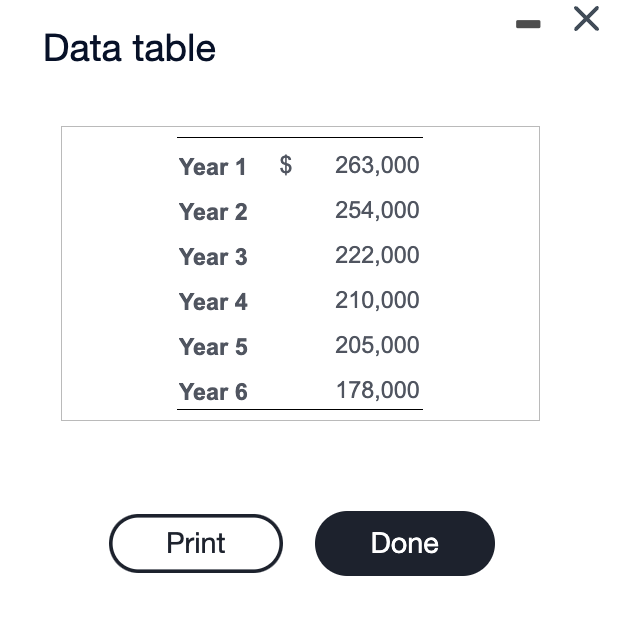Click the 222,000 value cell
This screenshot has width=620, height=632.
click(377, 255)
